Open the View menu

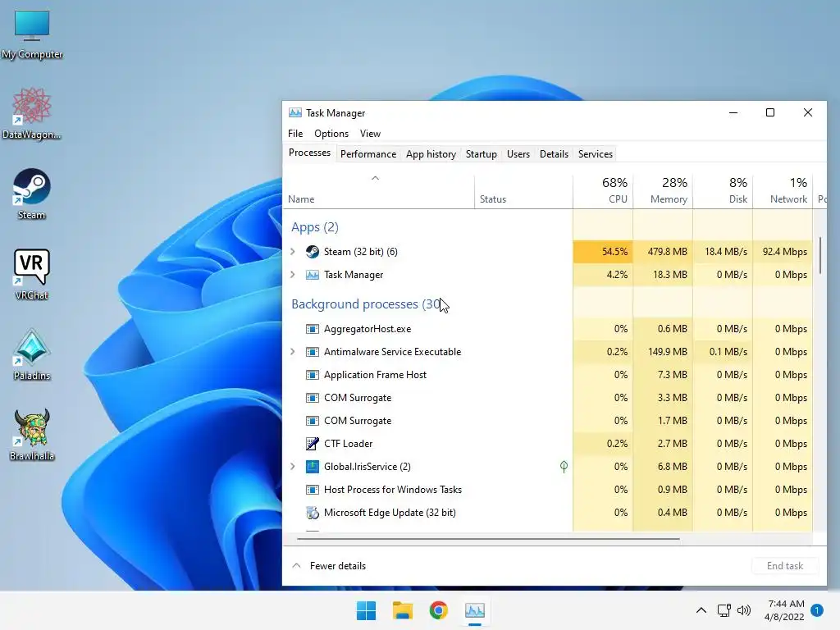coord(370,134)
